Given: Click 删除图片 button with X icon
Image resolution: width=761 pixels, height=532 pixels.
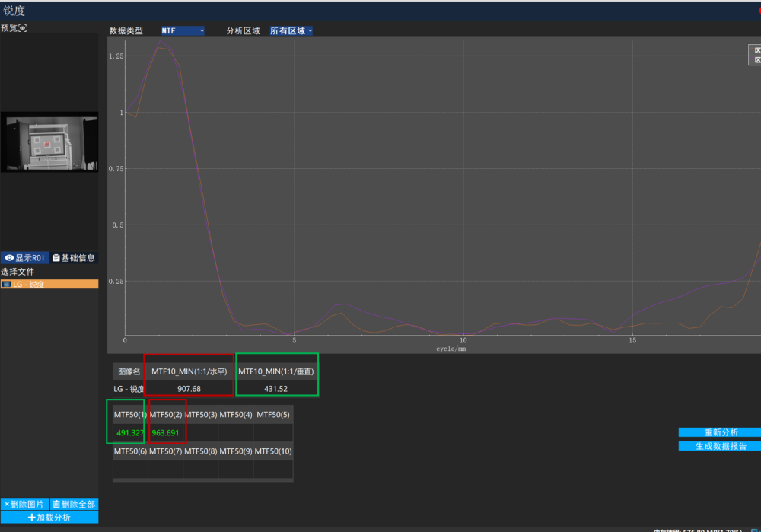Looking at the screenshot, I should [x=25, y=504].
